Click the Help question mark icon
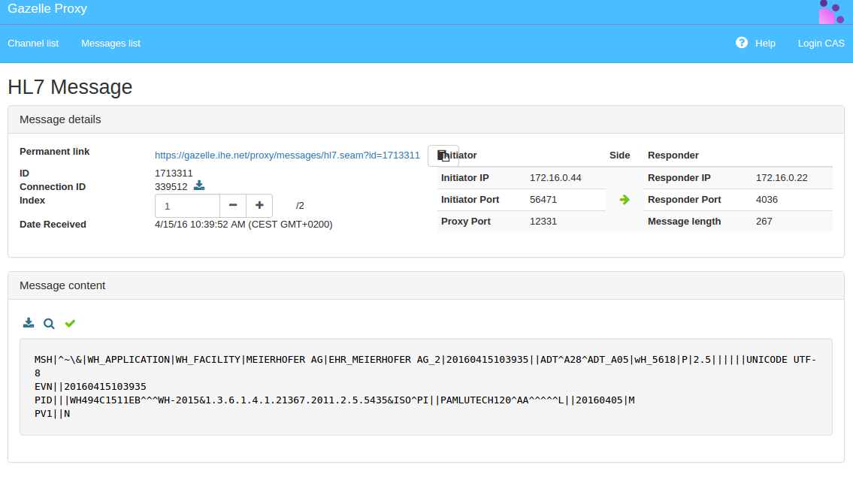The width and height of the screenshot is (853, 504). [x=742, y=43]
